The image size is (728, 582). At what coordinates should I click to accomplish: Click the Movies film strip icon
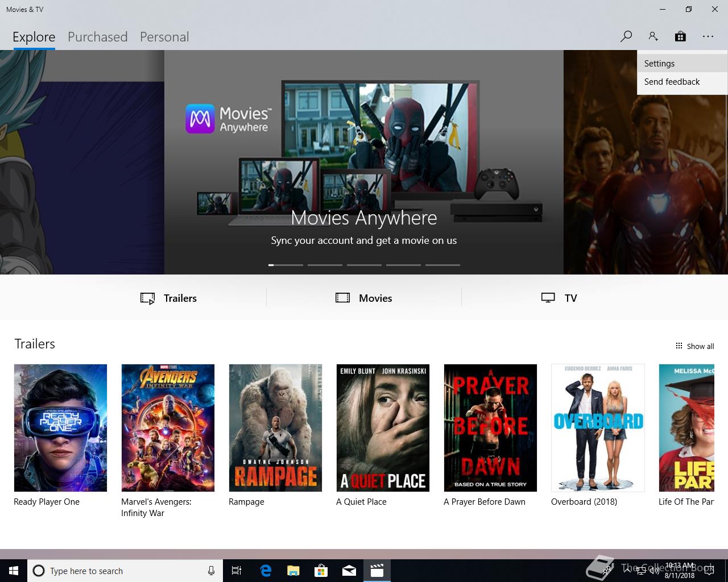click(343, 298)
